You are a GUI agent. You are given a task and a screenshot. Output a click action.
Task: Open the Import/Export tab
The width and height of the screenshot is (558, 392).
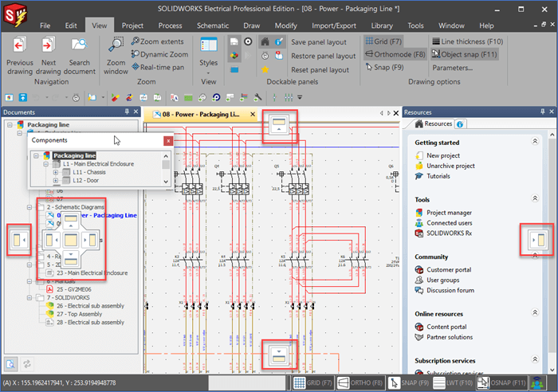point(334,25)
